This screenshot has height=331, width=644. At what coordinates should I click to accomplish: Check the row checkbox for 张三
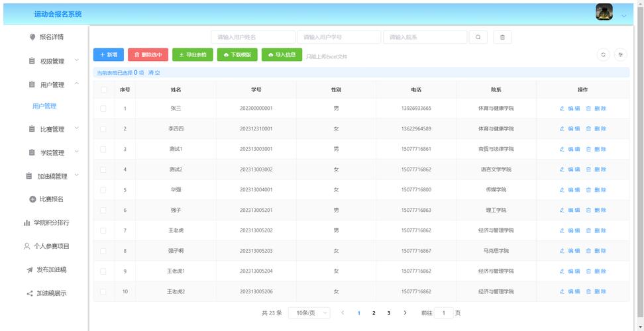[x=103, y=109]
